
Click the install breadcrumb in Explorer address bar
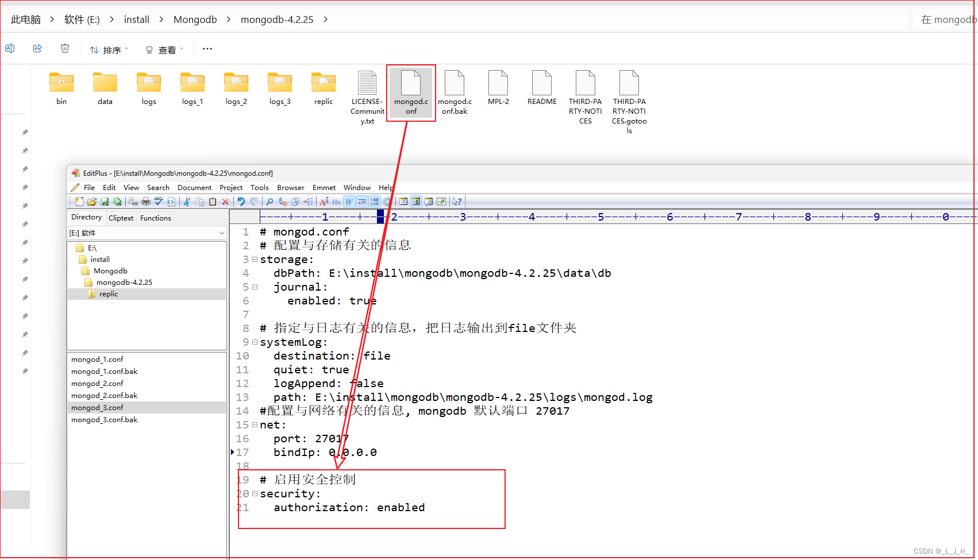click(x=137, y=20)
